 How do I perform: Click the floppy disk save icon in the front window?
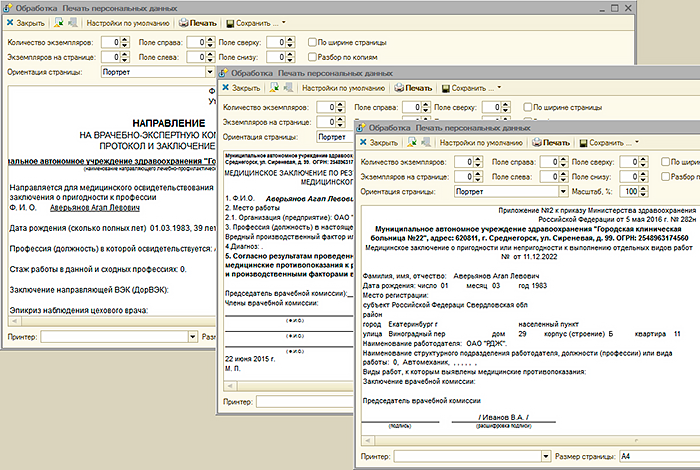point(581,143)
